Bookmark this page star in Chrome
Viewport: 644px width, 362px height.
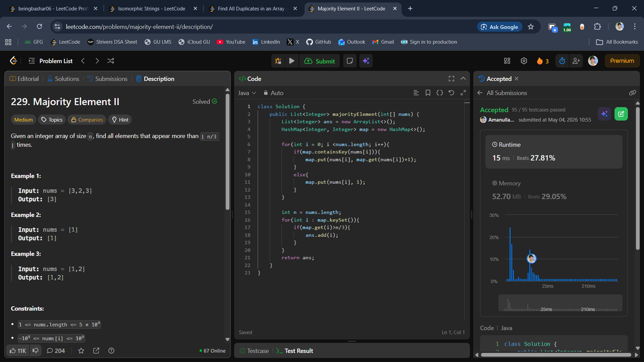(531, 27)
